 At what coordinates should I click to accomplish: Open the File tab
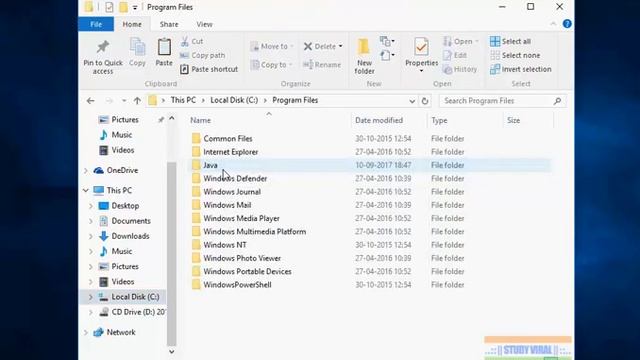pos(96,24)
